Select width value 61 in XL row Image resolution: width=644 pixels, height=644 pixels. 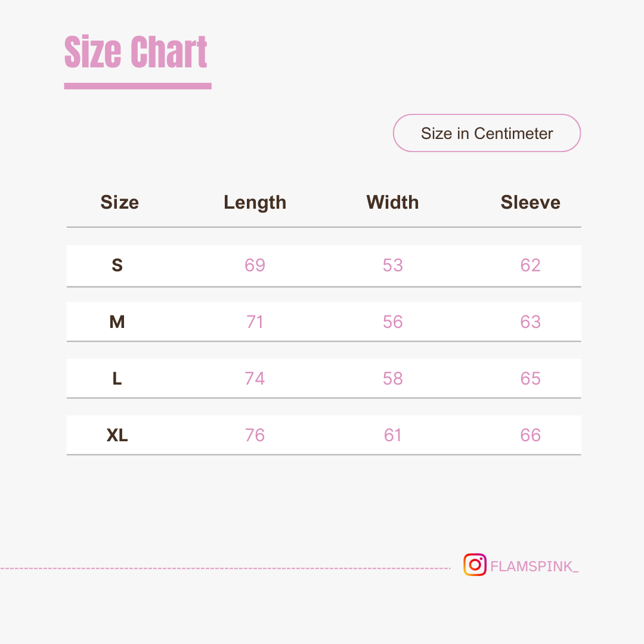click(392, 435)
